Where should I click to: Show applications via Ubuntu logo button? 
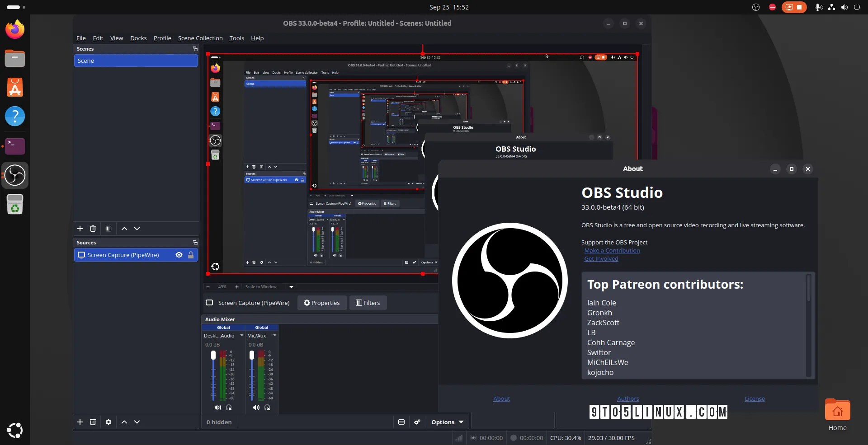click(x=15, y=431)
